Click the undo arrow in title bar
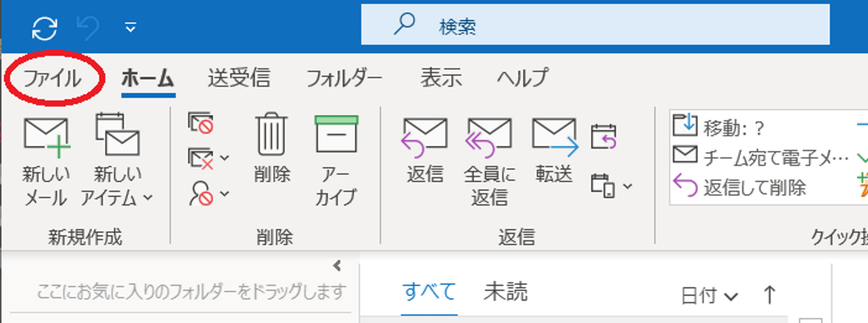Screen dimensions: 868x323 pos(87,28)
